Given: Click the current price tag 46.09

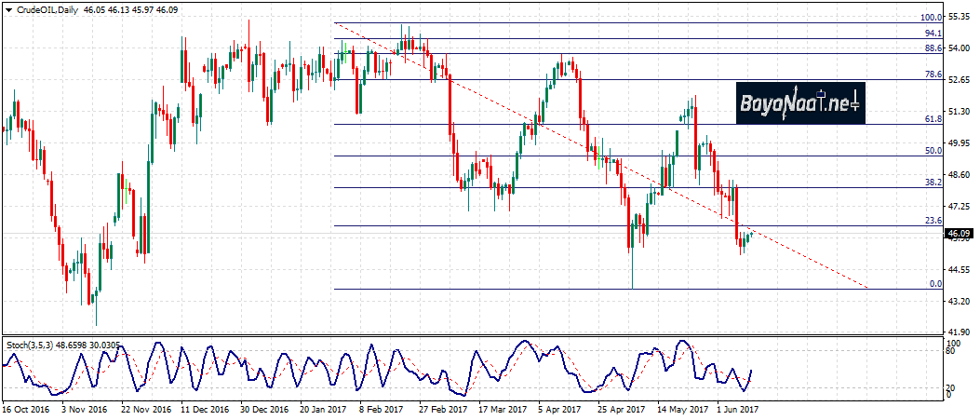Looking at the screenshot, I should [x=960, y=235].
